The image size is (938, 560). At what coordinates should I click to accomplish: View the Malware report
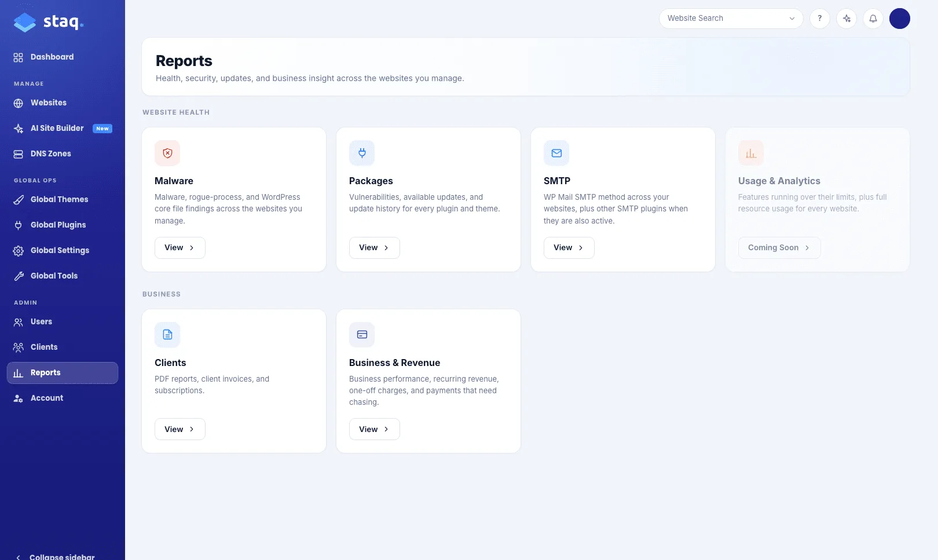(179, 248)
